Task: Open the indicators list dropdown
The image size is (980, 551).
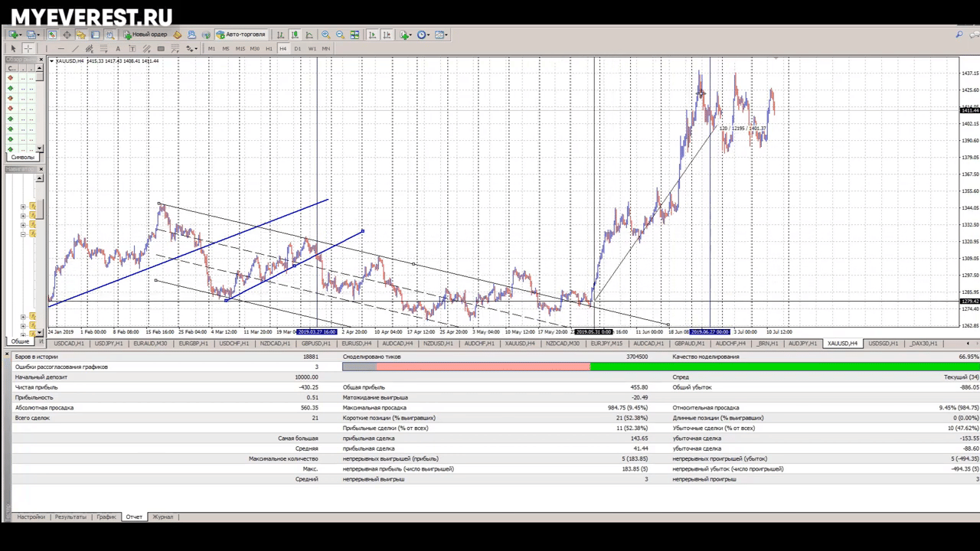Action: point(406,34)
